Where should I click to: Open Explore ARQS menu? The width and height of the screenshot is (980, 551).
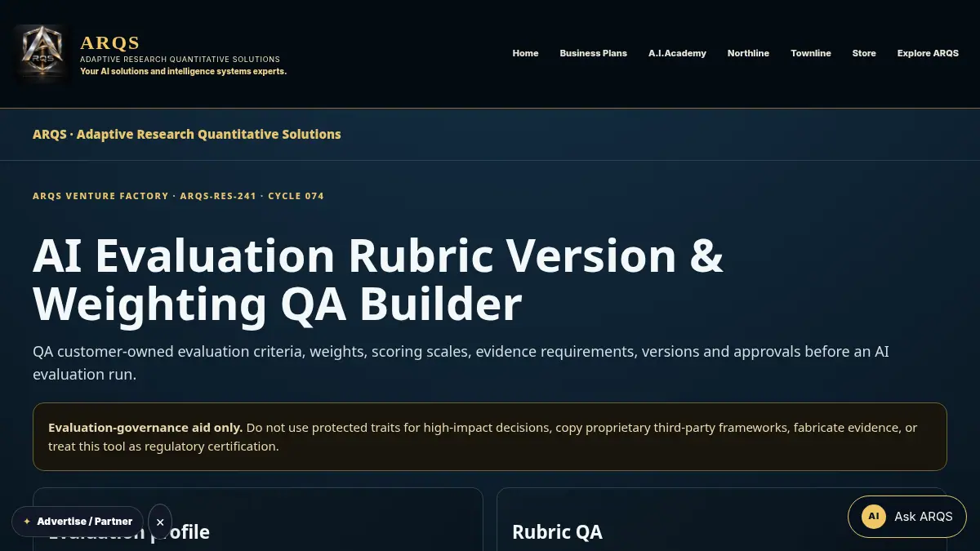pos(928,53)
